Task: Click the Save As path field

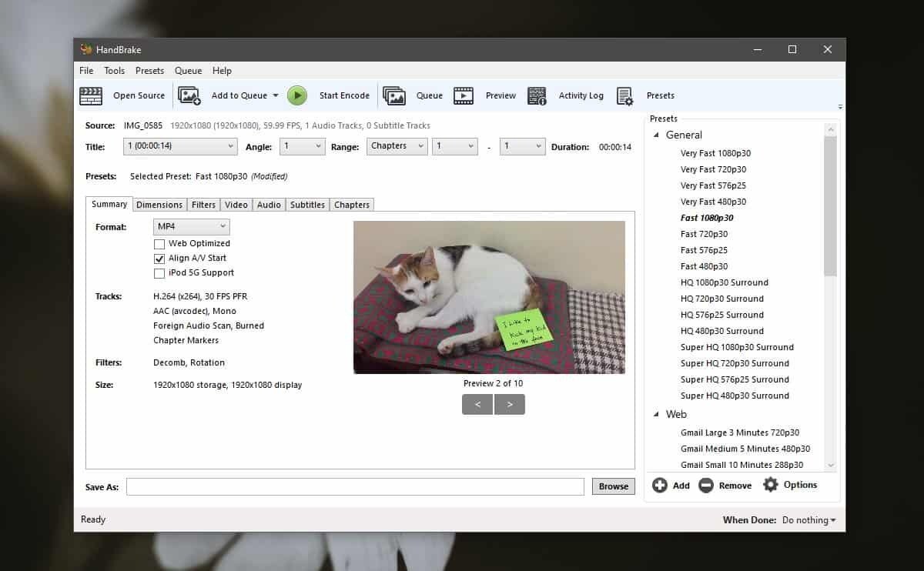Action: [x=355, y=486]
